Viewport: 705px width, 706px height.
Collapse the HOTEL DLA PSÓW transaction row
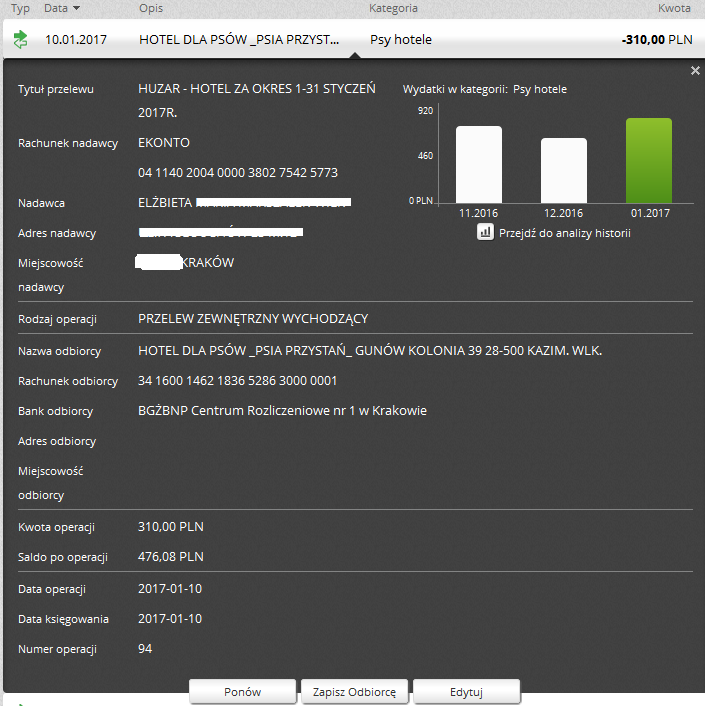click(238, 42)
